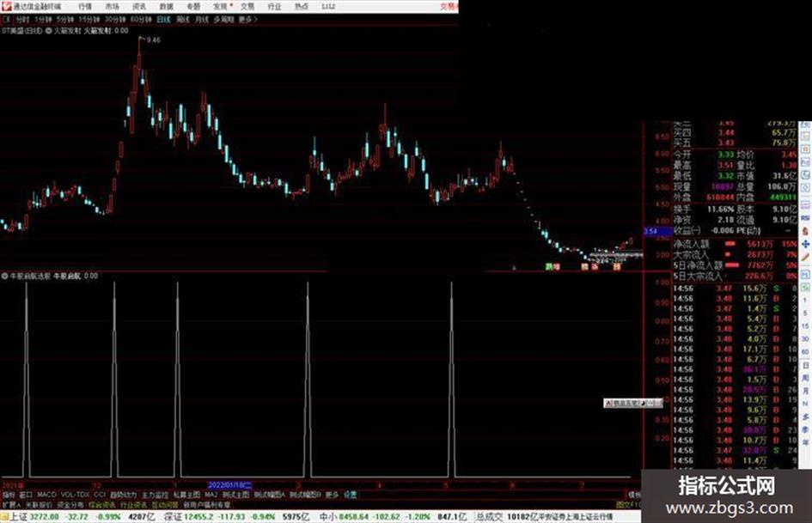The width and height of the screenshot is (812, 523).
Task: Click the 月 period sidebar button
Action: (x=805, y=391)
